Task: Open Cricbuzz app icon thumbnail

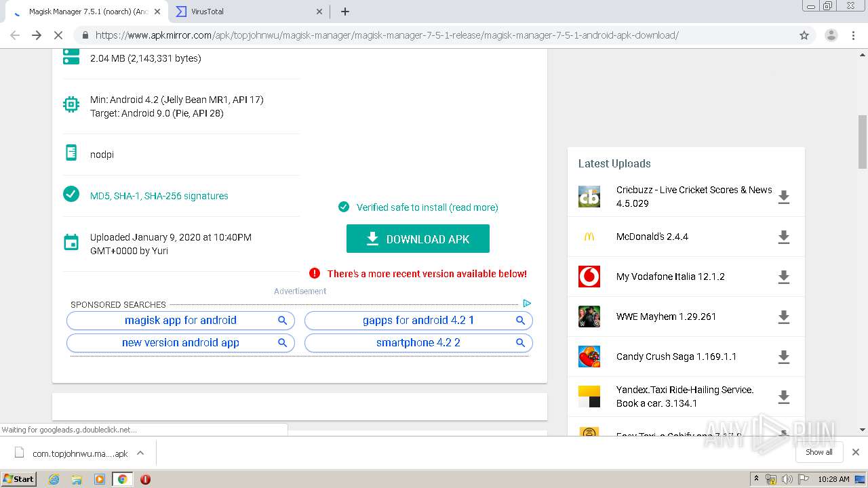Action: (x=589, y=197)
